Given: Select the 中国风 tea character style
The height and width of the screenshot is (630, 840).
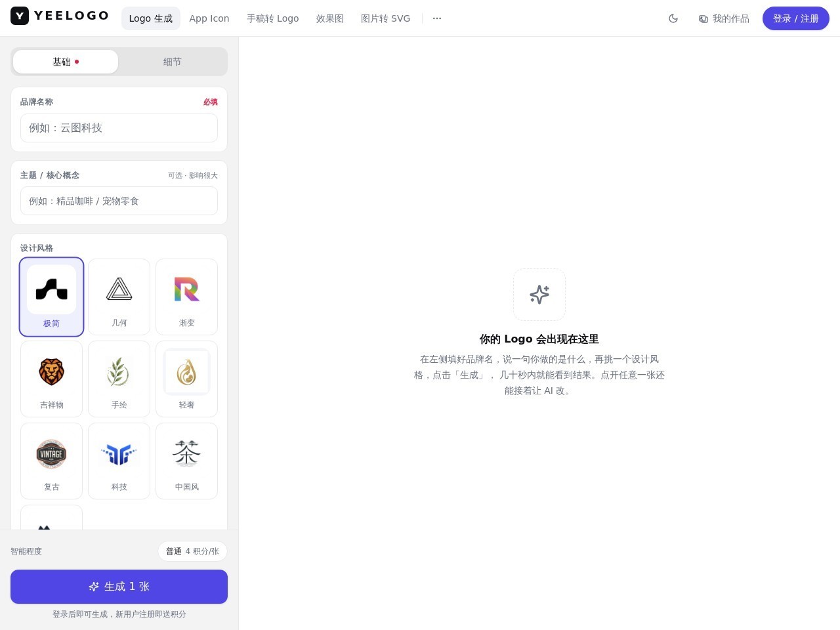Looking at the screenshot, I should pos(187,461).
